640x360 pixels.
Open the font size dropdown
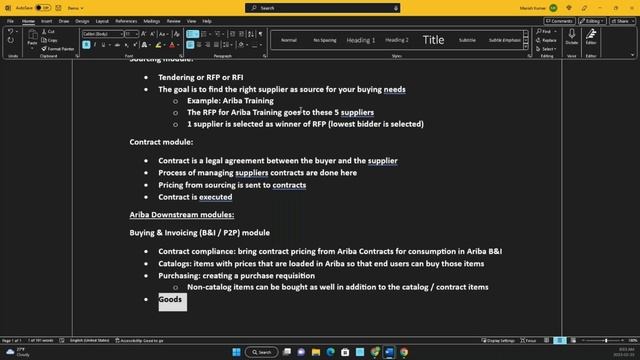tap(136, 34)
